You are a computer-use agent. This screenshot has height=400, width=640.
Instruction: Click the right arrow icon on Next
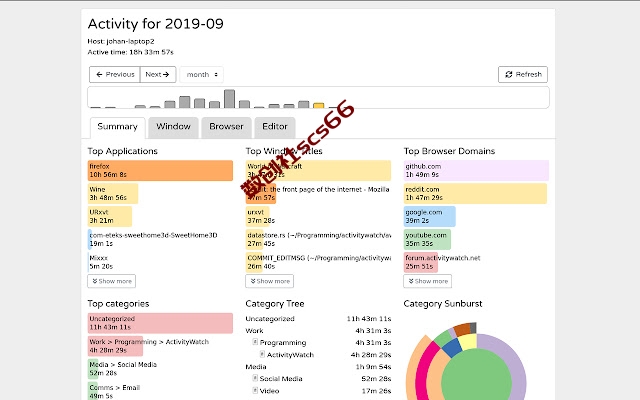tap(166, 74)
